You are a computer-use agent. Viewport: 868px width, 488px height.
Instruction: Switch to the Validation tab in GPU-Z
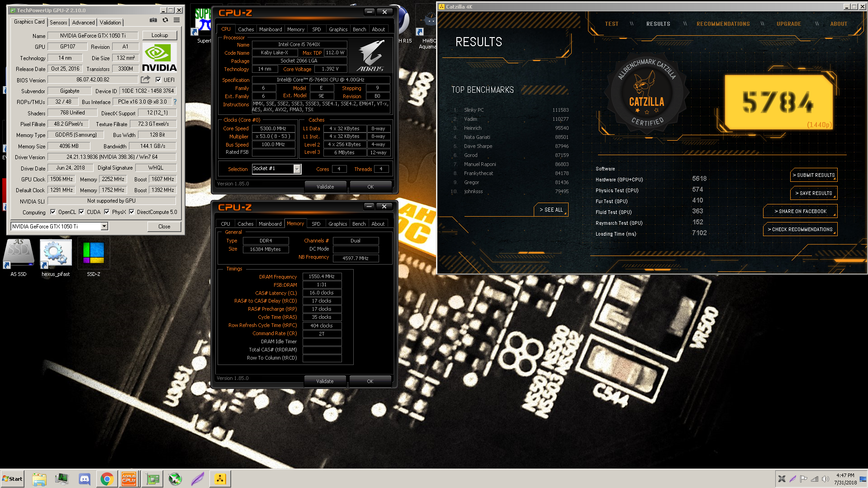(110, 22)
